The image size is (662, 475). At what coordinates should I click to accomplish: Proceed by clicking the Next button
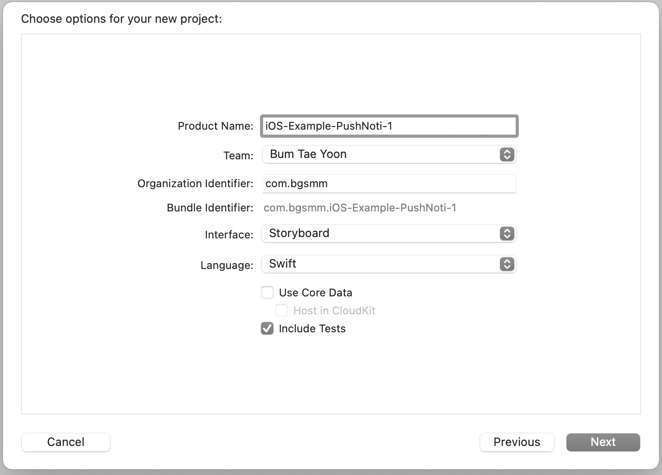602,442
